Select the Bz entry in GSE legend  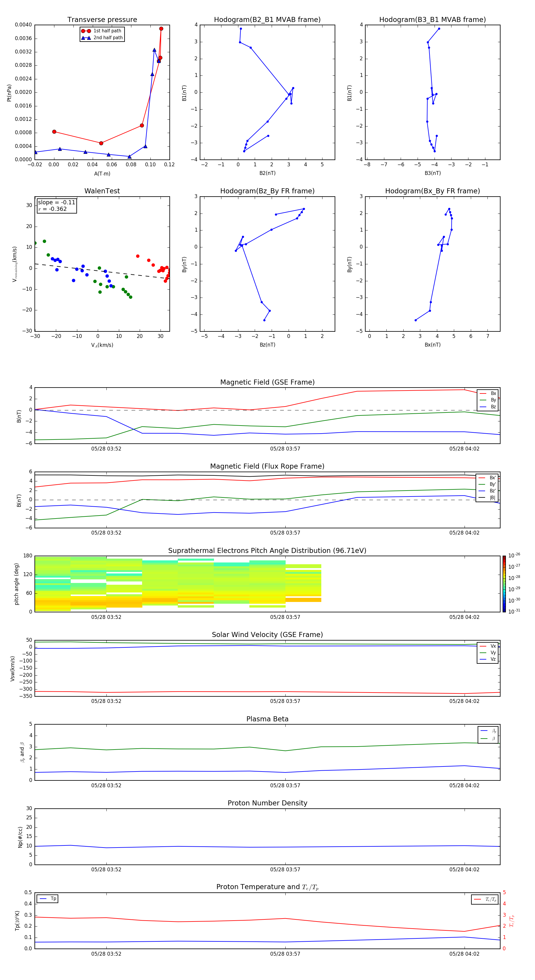(x=488, y=407)
